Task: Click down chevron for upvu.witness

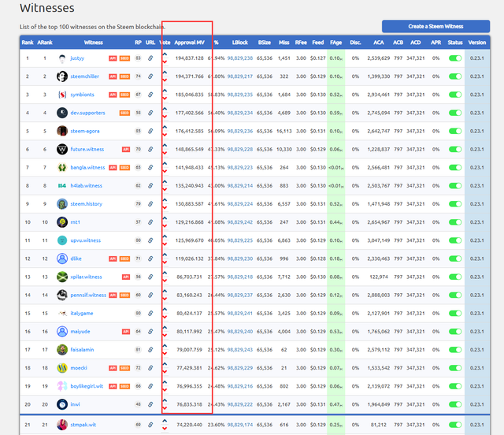Action: pos(165,244)
